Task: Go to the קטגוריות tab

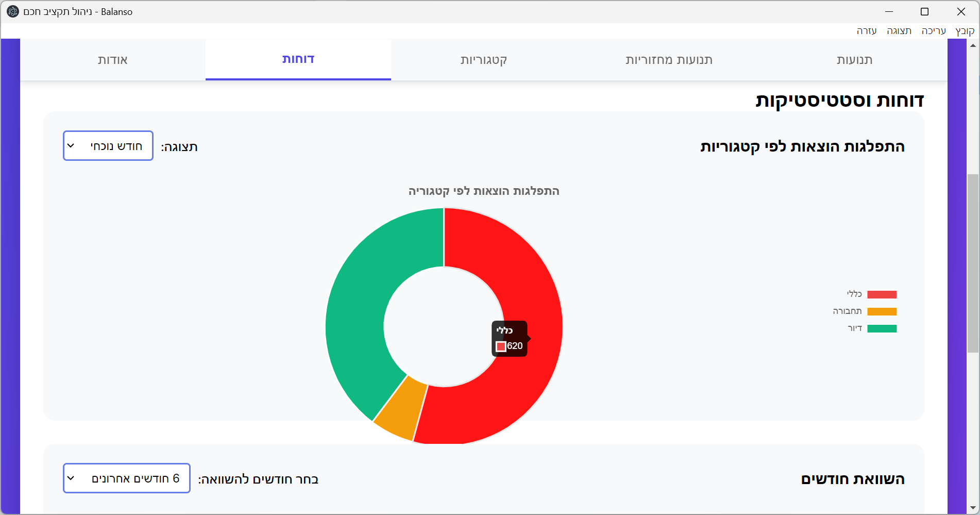Action: (x=483, y=60)
